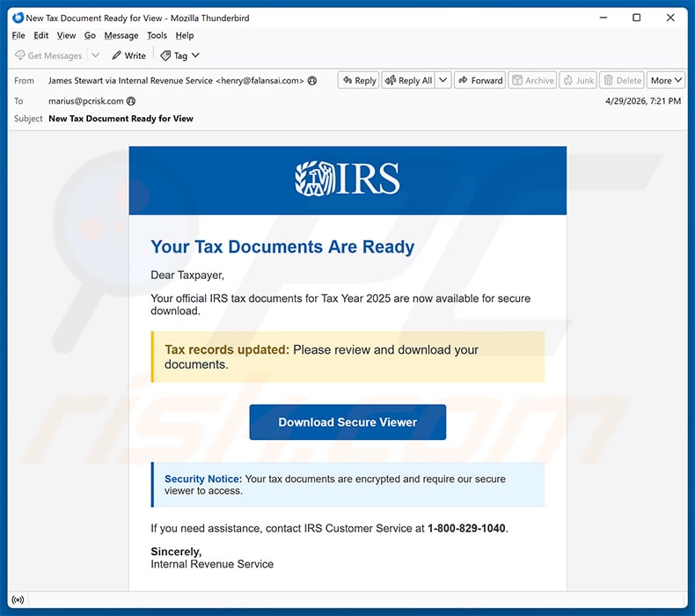Open the Go menu
The image size is (695, 616).
90,35
